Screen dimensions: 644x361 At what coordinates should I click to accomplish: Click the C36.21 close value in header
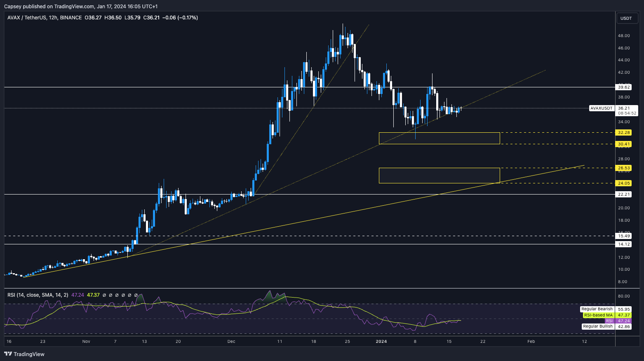click(151, 18)
